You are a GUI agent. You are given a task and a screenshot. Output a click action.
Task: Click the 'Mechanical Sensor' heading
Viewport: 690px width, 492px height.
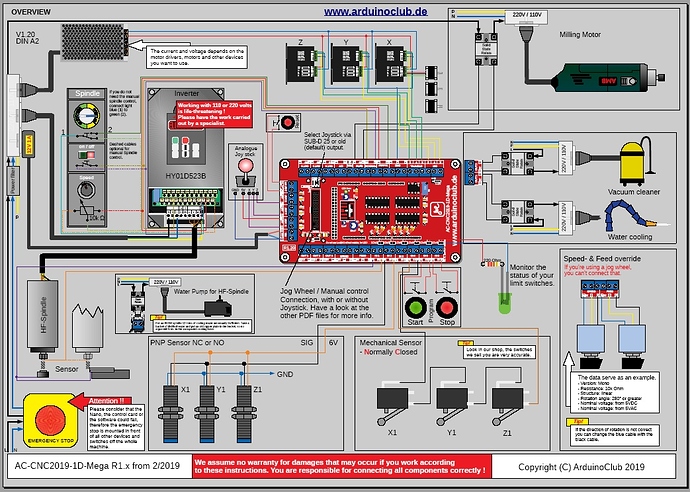point(391,342)
